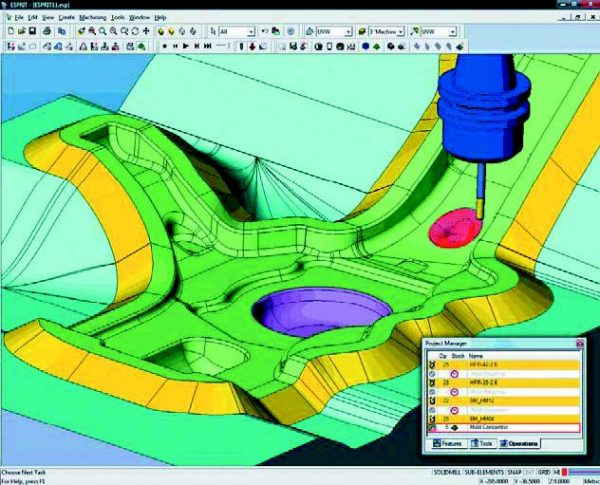
Task: Adjust the simulation speed slider
Action: [x=223, y=46]
